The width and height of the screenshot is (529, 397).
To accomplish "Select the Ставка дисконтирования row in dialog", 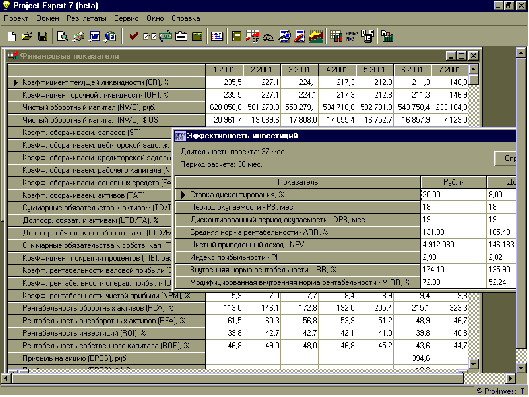I will coord(298,195).
